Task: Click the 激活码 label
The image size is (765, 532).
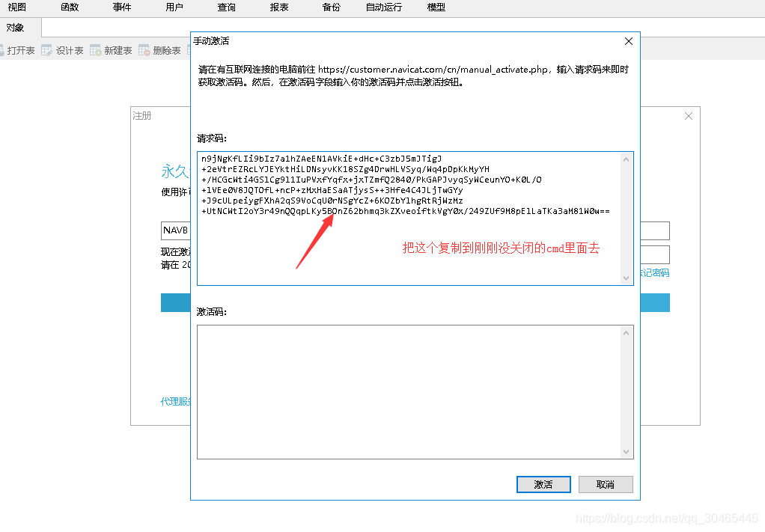Action: [212, 311]
